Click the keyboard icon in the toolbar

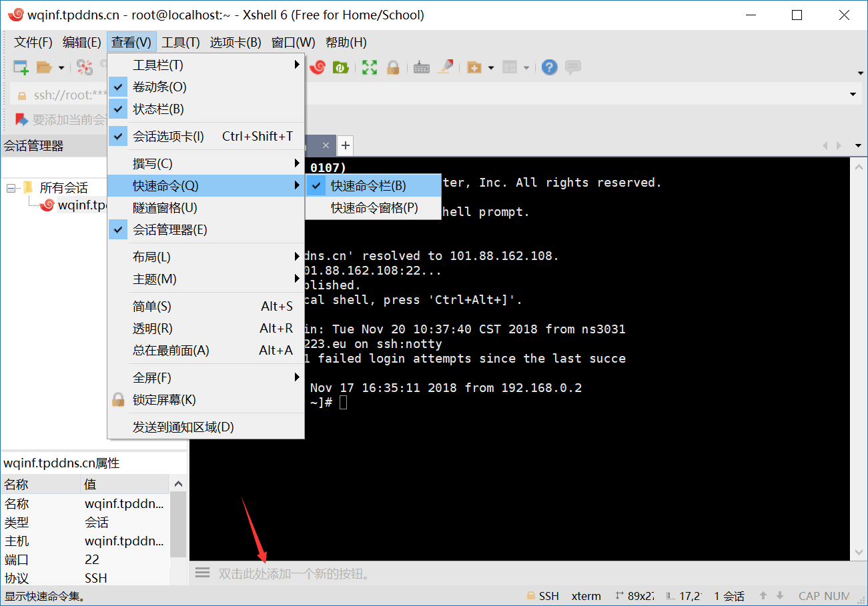(x=421, y=67)
